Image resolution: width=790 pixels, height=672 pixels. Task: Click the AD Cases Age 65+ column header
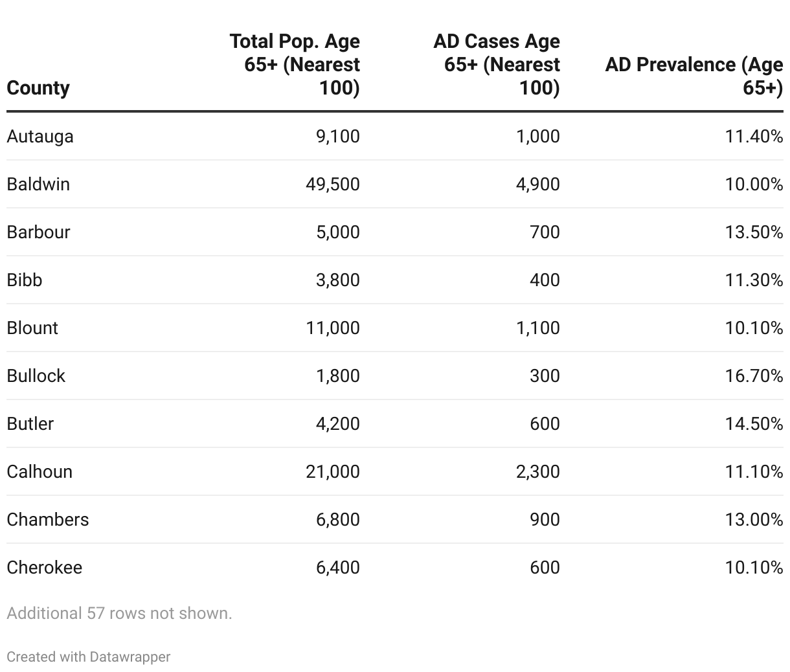pos(497,64)
